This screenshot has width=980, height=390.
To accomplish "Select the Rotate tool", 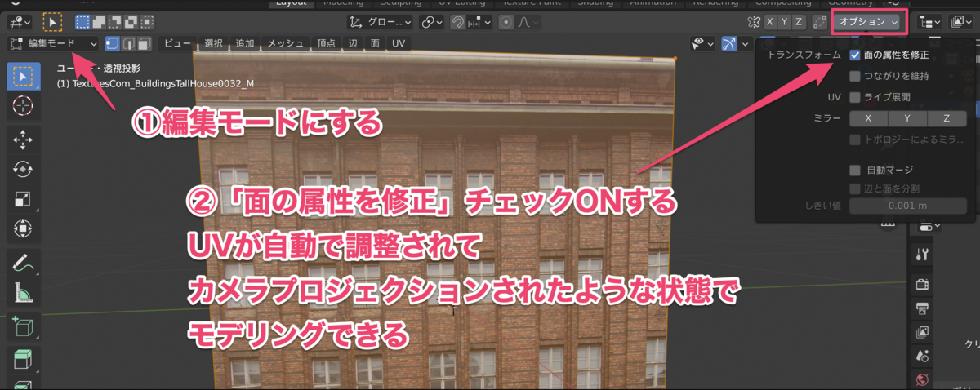I will [23, 169].
